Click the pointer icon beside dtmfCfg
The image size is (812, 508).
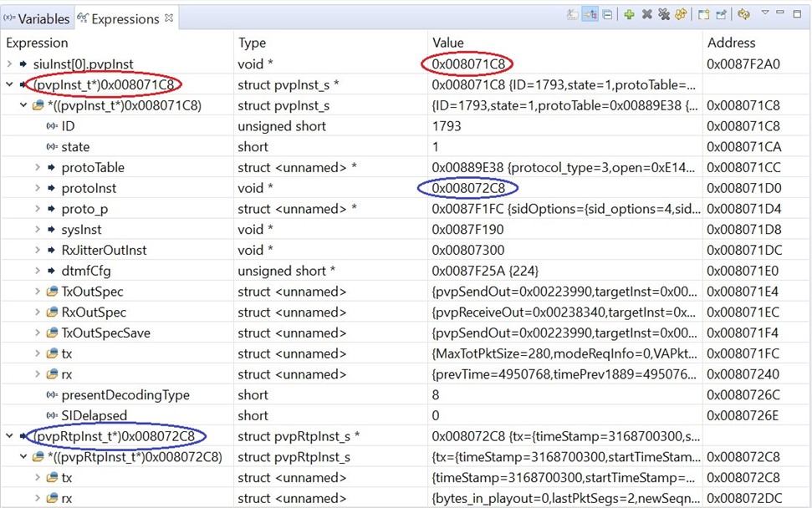click(x=51, y=271)
